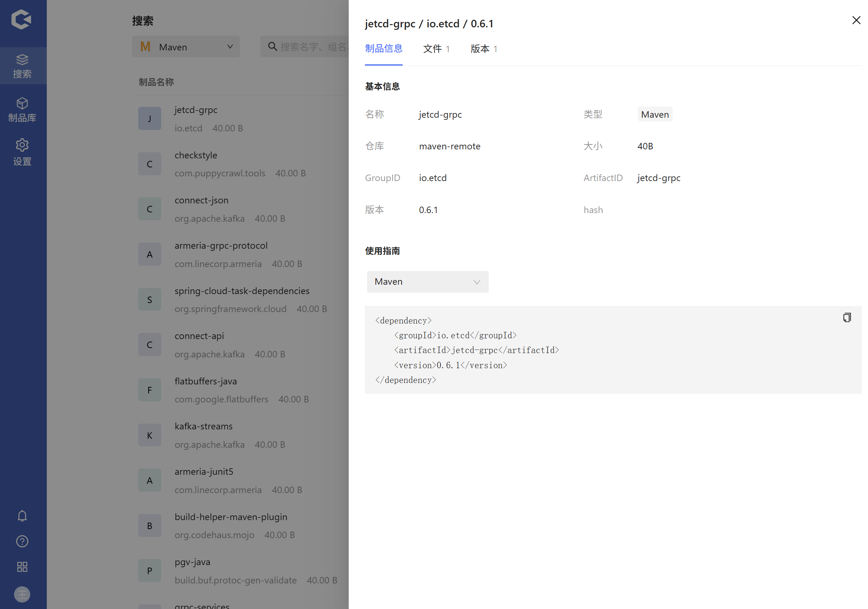
Task: Open the 使用指南 Maven dropdown
Action: point(427,281)
